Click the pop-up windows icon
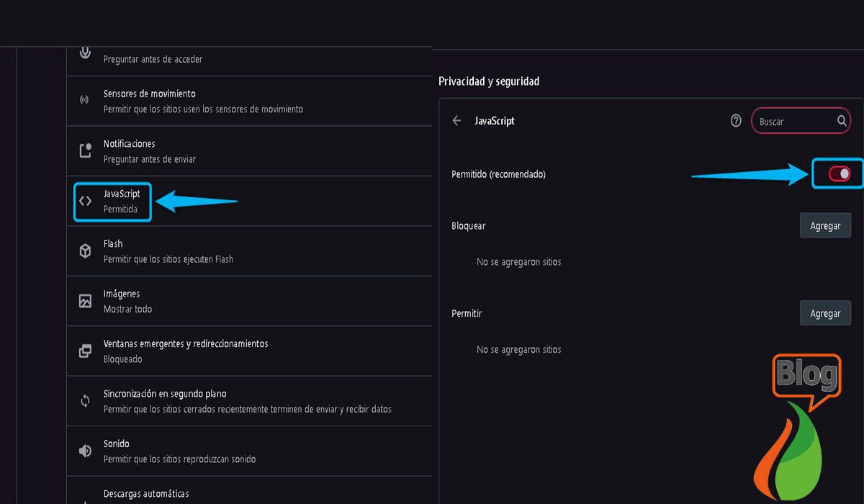 (x=85, y=351)
